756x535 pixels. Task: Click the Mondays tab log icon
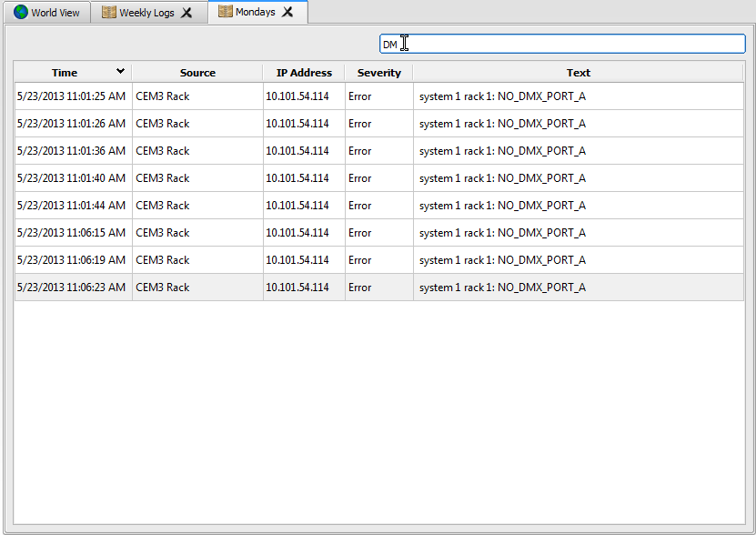(x=225, y=12)
